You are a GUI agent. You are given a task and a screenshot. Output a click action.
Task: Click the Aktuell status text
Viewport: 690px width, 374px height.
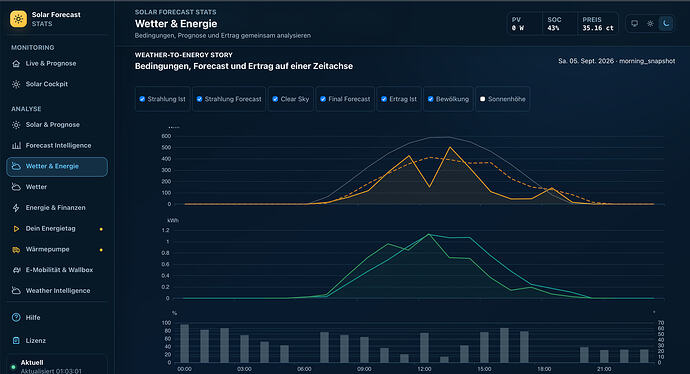click(32, 363)
